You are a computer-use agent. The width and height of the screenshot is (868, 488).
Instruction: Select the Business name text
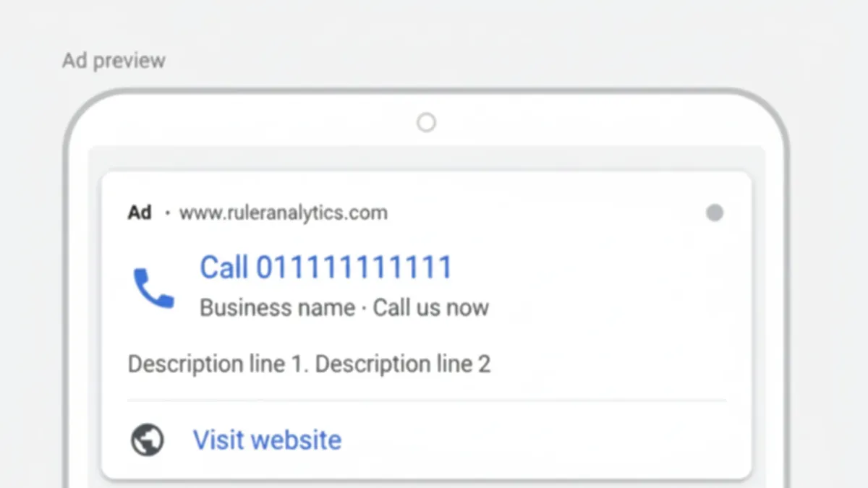(x=277, y=307)
